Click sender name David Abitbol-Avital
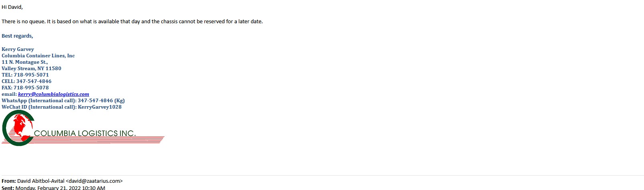The image size is (644, 190). pos(40,181)
